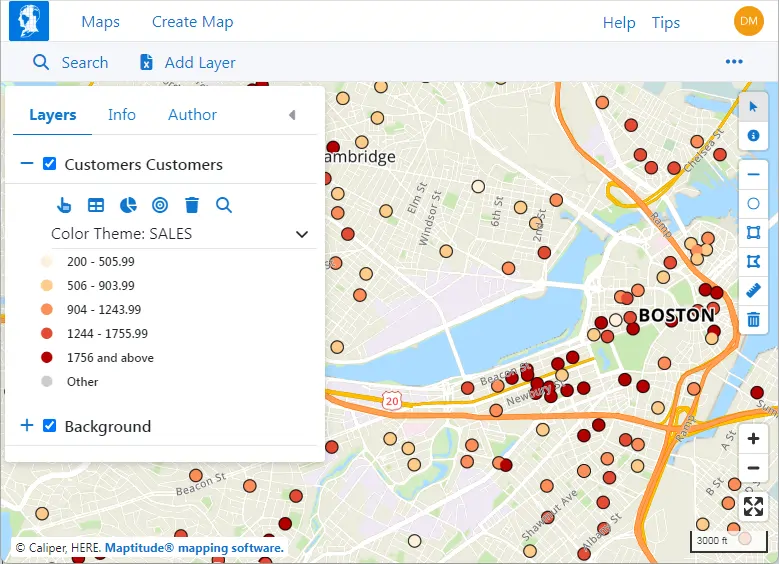779x564 pixels.
Task: Choose the draw circle tool
Action: coord(754,203)
